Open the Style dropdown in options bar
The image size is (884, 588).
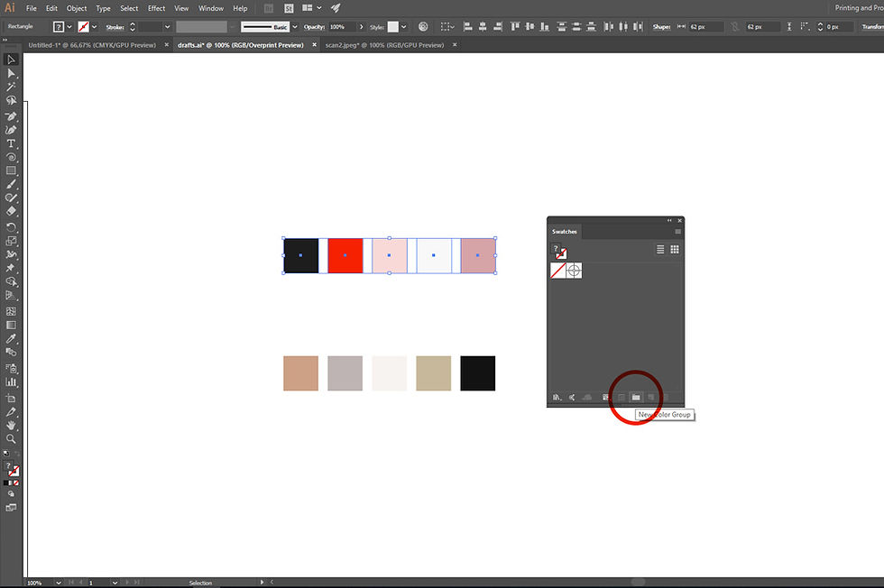click(x=402, y=26)
